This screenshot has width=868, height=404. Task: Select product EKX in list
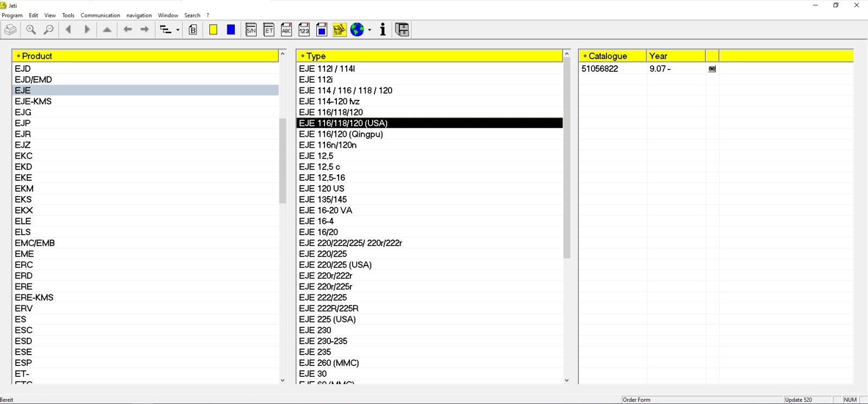coord(145,210)
